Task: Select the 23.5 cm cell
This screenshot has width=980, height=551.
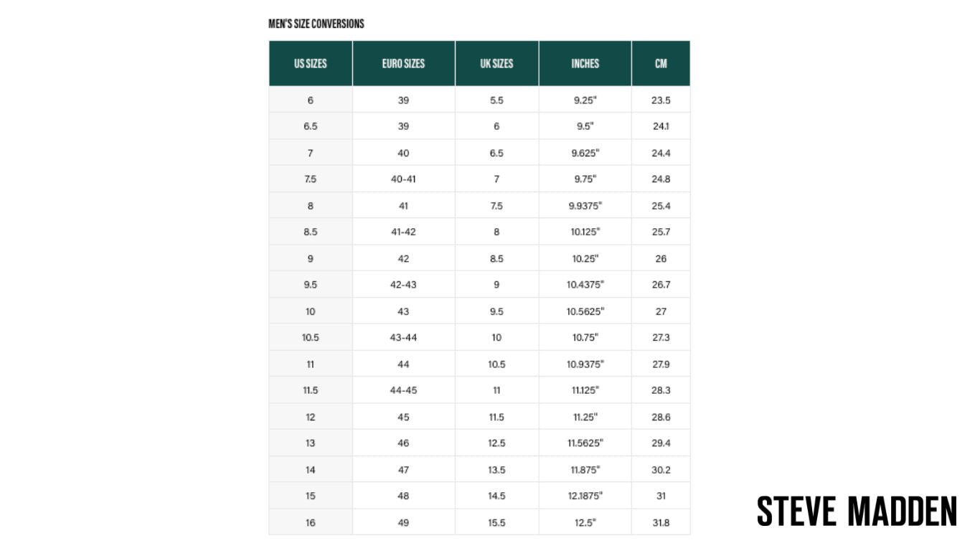Action: (661, 100)
